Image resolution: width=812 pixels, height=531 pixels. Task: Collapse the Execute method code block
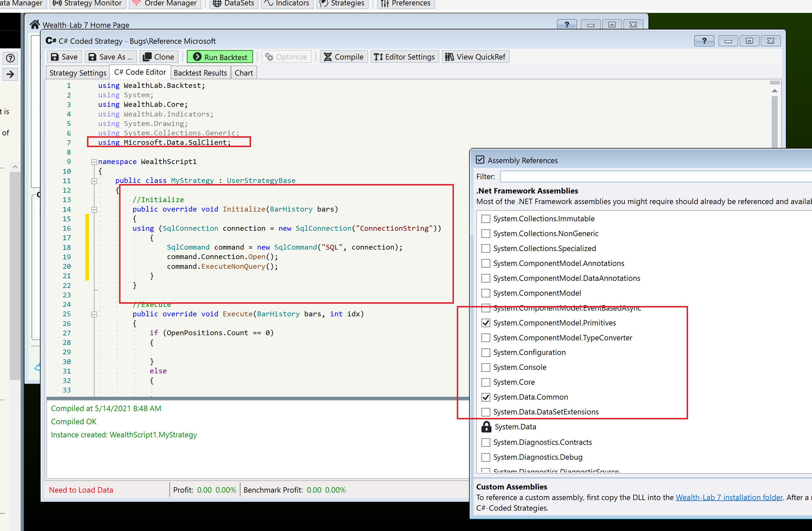94,314
